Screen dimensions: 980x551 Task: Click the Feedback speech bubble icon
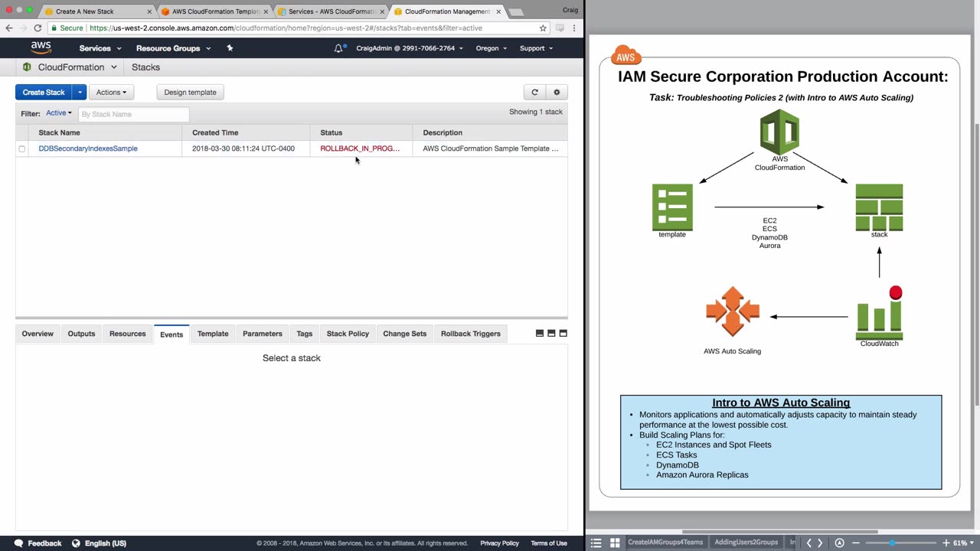[x=18, y=543]
